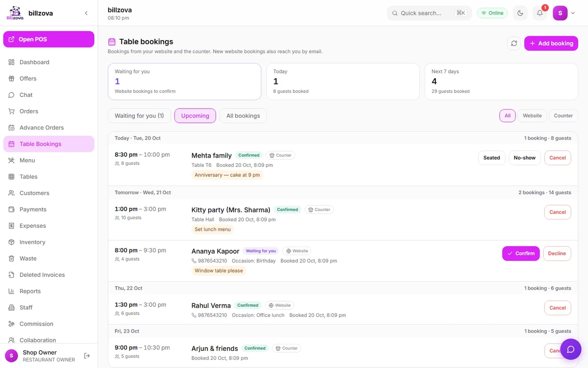Log out using the sidebar exit icon
This screenshot has width=588, height=368.
click(87, 356)
